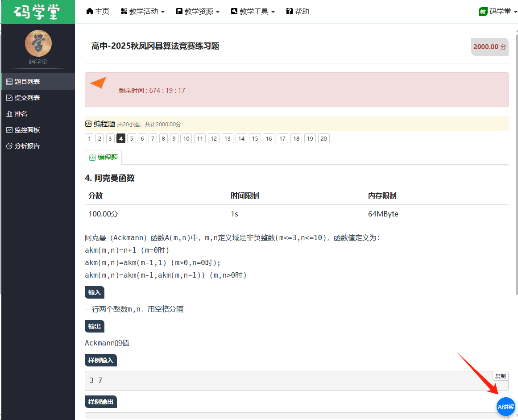Screen dimensions: 518x420
Task: Select the 编程题 tab
Action: point(104,157)
